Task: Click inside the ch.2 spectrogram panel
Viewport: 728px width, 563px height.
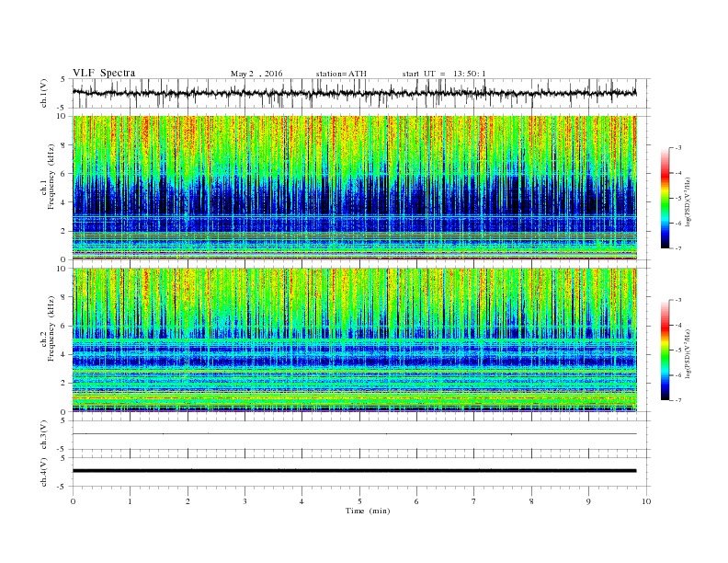Action: pos(355,339)
